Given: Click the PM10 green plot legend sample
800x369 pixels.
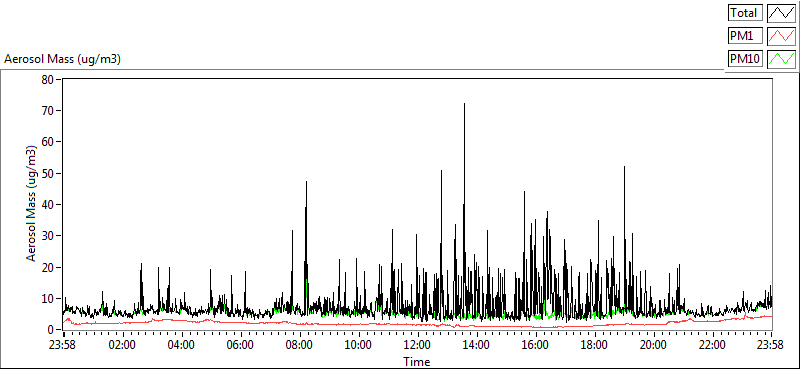Looking at the screenshot, I should (x=782, y=59).
